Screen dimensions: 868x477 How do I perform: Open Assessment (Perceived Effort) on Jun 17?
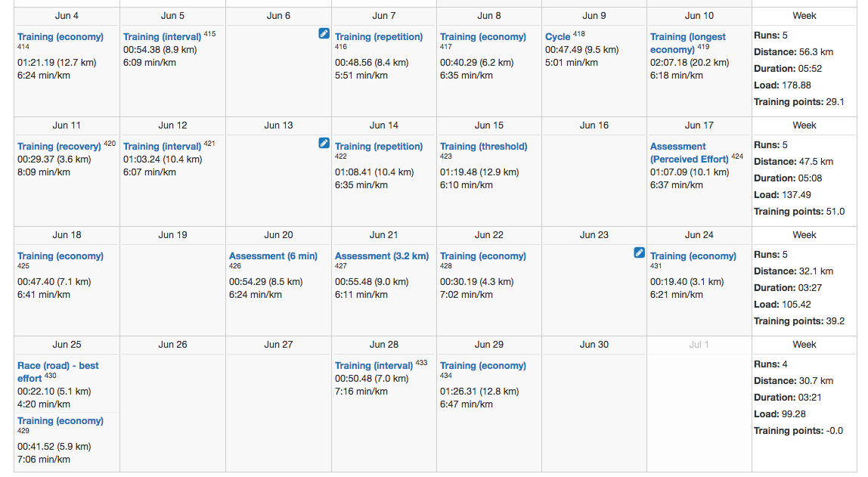(690, 153)
